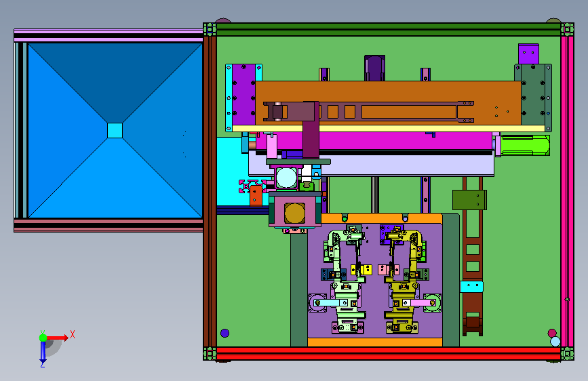The width and height of the screenshot is (588, 381).
Task: Click the lime-green motor cylinder
Action: pyautogui.click(x=525, y=145)
